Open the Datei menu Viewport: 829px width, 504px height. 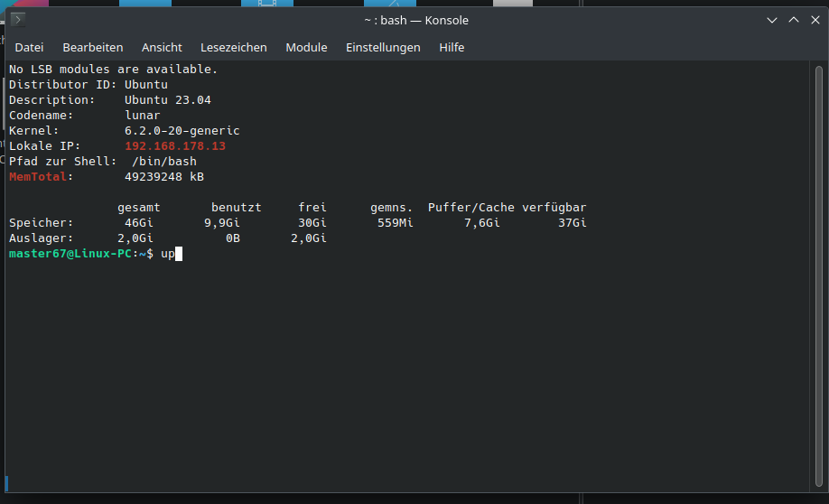pos(29,48)
